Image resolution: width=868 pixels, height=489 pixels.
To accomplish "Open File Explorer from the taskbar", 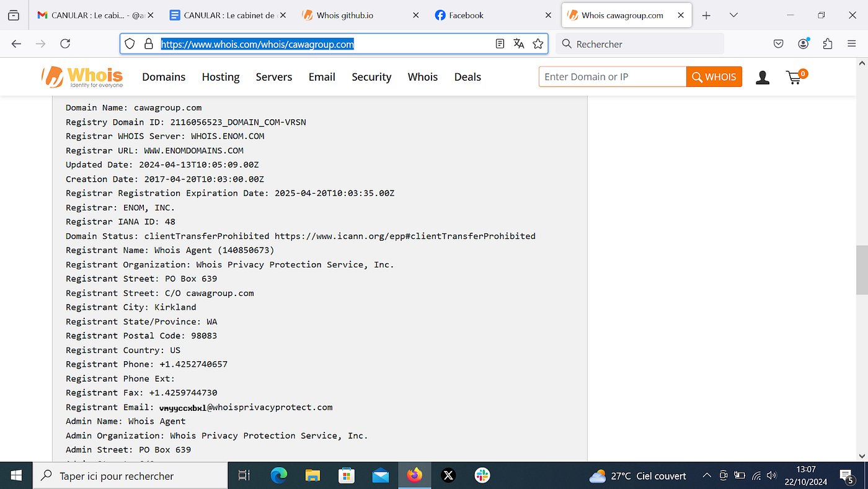I will 312,475.
